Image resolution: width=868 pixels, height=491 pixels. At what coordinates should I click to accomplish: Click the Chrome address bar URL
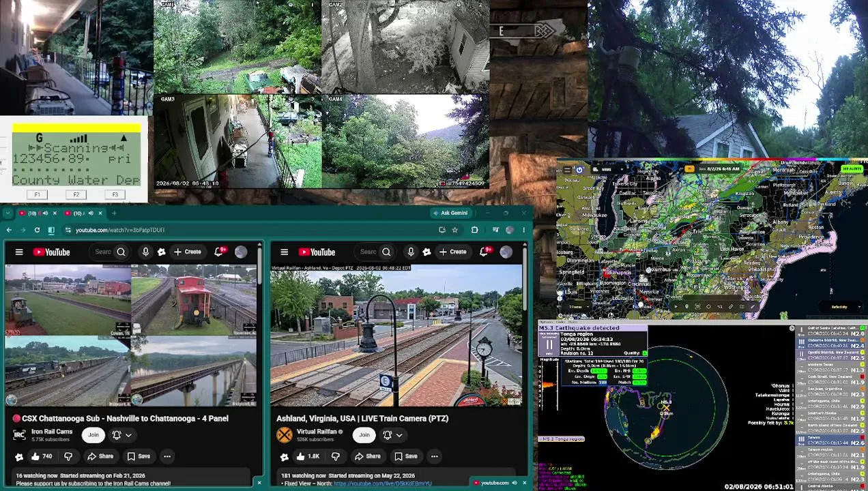pyautogui.click(x=120, y=230)
